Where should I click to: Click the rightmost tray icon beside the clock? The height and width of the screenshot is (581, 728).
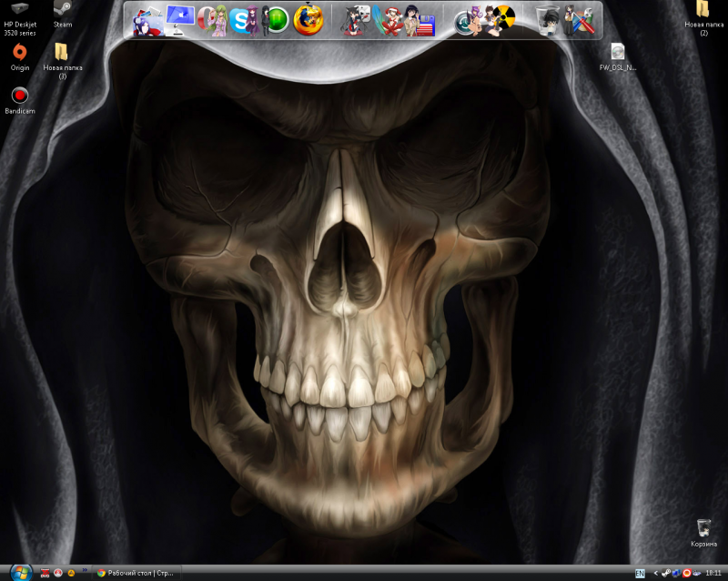click(x=697, y=574)
